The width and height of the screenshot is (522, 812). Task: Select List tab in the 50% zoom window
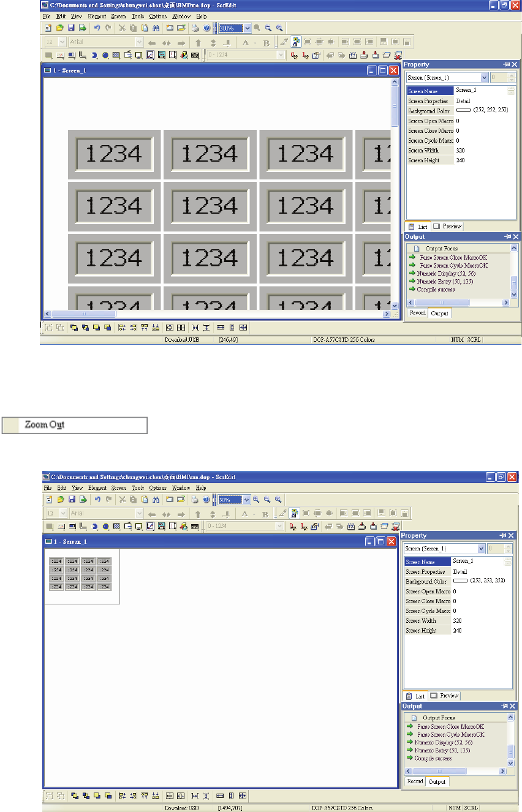(415, 696)
